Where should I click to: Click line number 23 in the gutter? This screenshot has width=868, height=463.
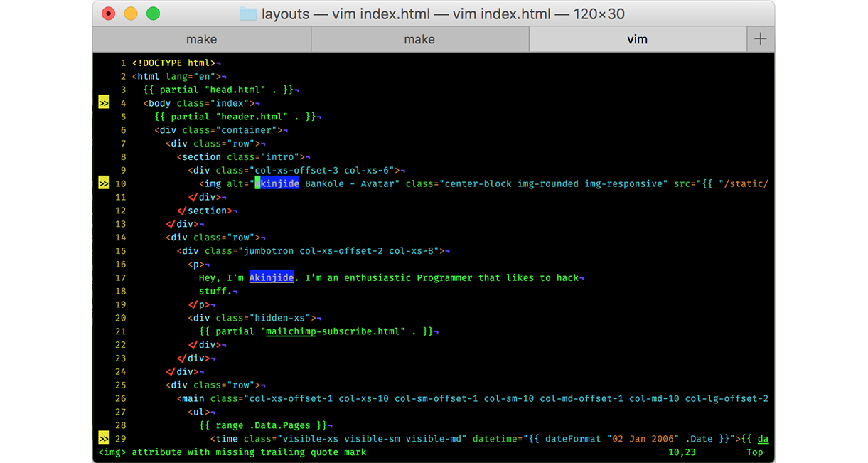[120, 358]
